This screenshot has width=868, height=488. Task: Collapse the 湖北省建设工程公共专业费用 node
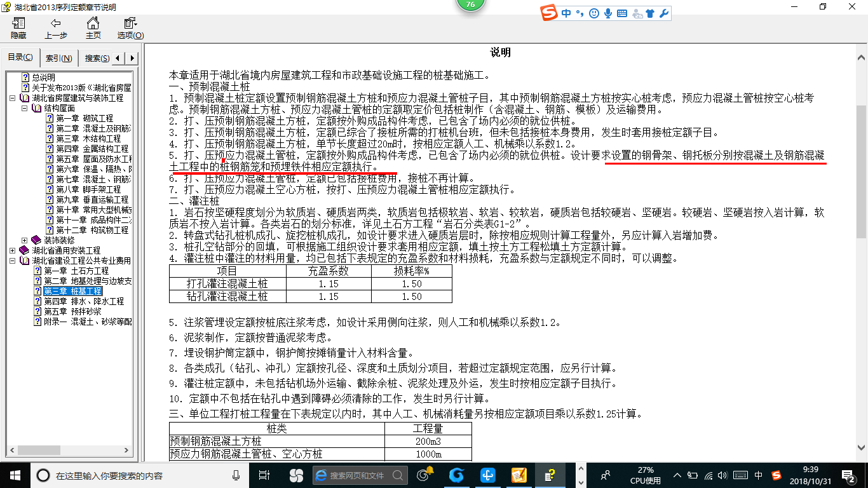point(13,261)
